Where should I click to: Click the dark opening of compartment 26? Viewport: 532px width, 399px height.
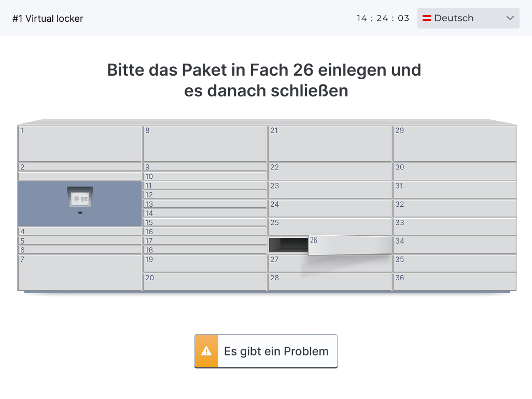click(x=288, y=245)
